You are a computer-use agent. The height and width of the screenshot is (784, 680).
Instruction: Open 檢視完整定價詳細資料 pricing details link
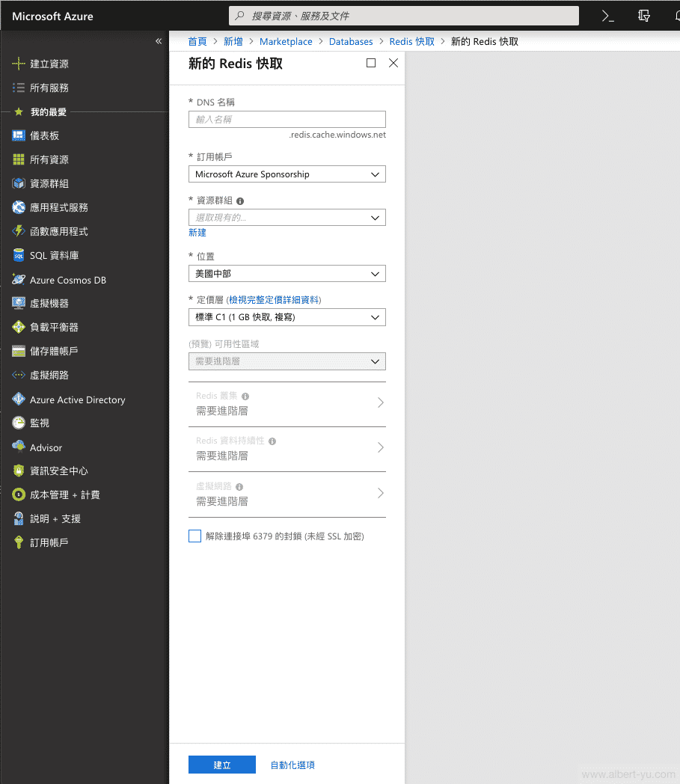[274, 299]
